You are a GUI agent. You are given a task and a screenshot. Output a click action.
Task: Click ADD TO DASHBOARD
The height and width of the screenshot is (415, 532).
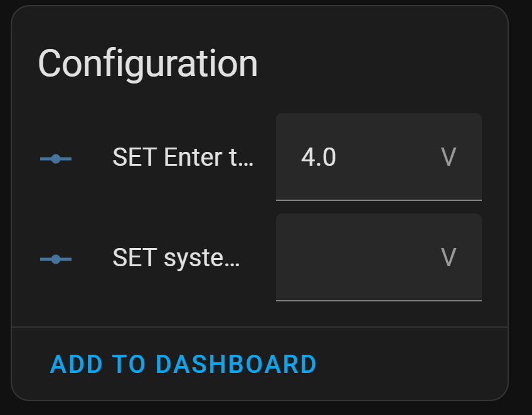183,364
